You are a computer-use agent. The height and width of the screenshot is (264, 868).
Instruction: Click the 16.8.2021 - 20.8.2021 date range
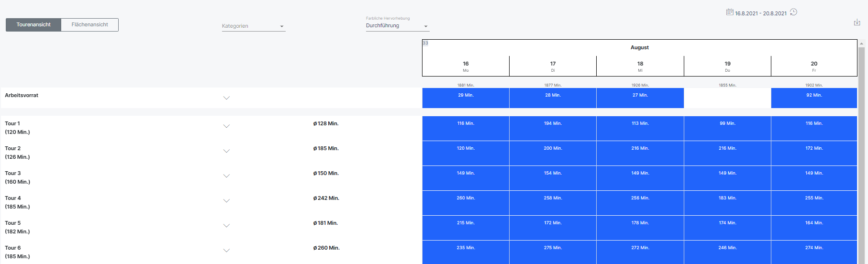pos(760,13)
